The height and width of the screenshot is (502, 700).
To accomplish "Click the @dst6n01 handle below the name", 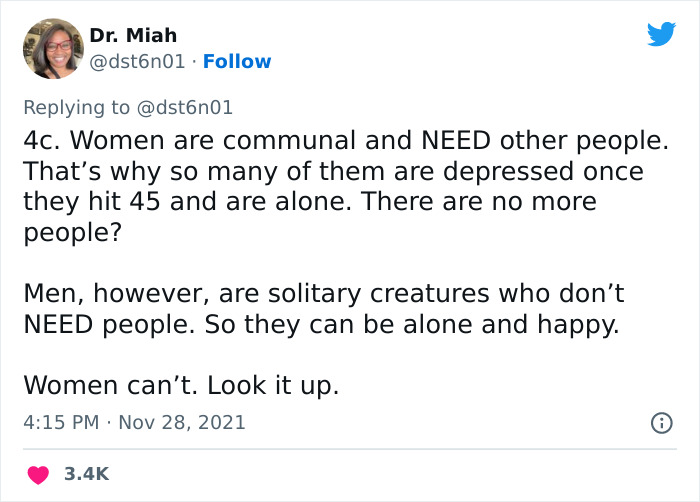I will (x=137, y=62).
